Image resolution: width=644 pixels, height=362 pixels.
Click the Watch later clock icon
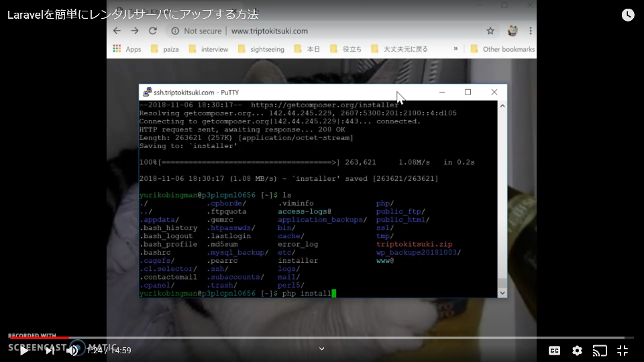(x=628, y=15)
